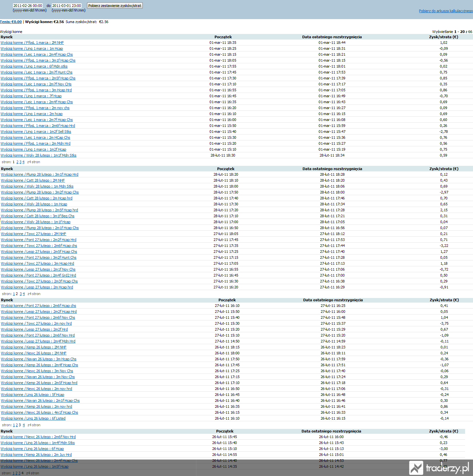Open Leic 1 marca : 2m7f Nov CHs
The height and width of the screenshot is (476, 473).
coord(36,84)
